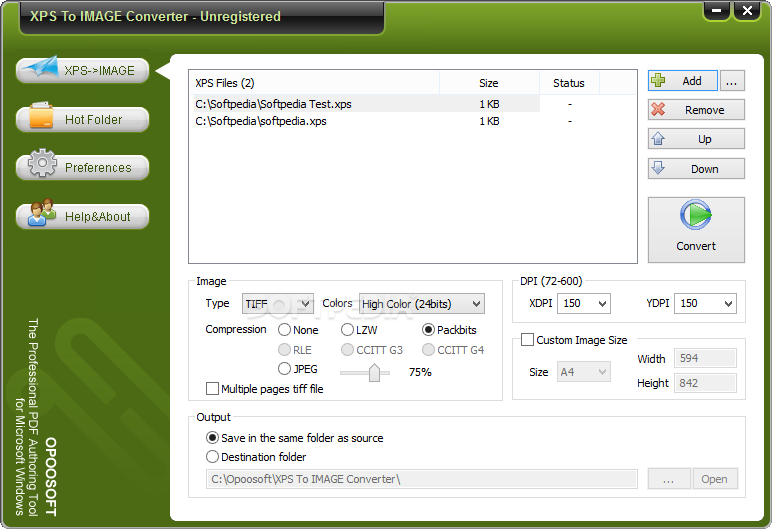Open the Help&About section
The width and height of the screenshot is (772, 529).
pyautogui.click(x=83, y=216)
